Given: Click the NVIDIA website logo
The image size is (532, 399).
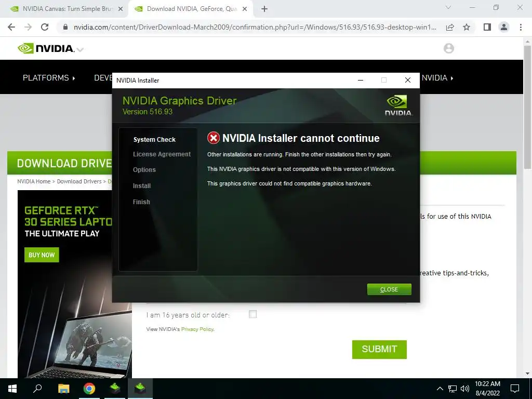Looking at the screenshot, I should pyautogui.click(x=46, y=48).
